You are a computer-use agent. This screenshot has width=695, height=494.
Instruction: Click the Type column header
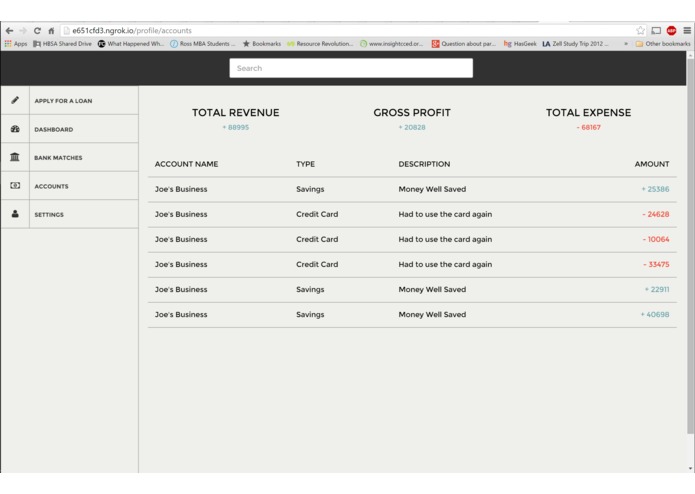tap(305, 164)
